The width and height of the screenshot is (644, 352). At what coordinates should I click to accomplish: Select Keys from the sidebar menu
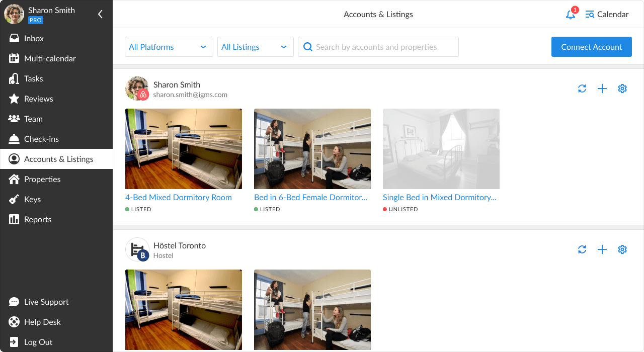click(32, 200)
